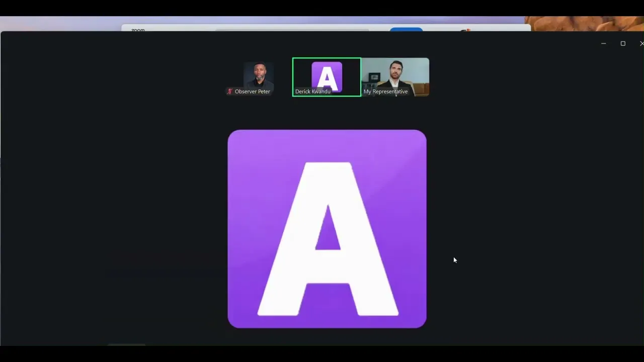The width and height of the screenshot is (644, 362).
Task: Close the meeting window
Action: [x=641, y=44]
